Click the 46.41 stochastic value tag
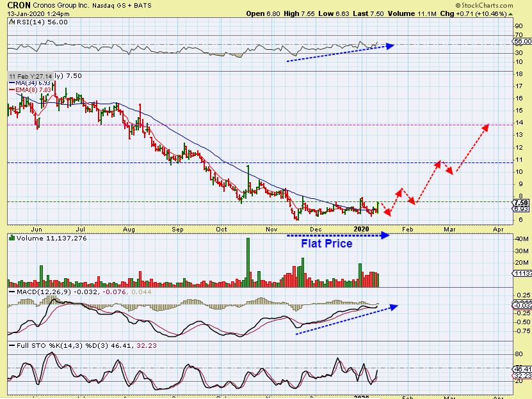 [x=522, y=369]
